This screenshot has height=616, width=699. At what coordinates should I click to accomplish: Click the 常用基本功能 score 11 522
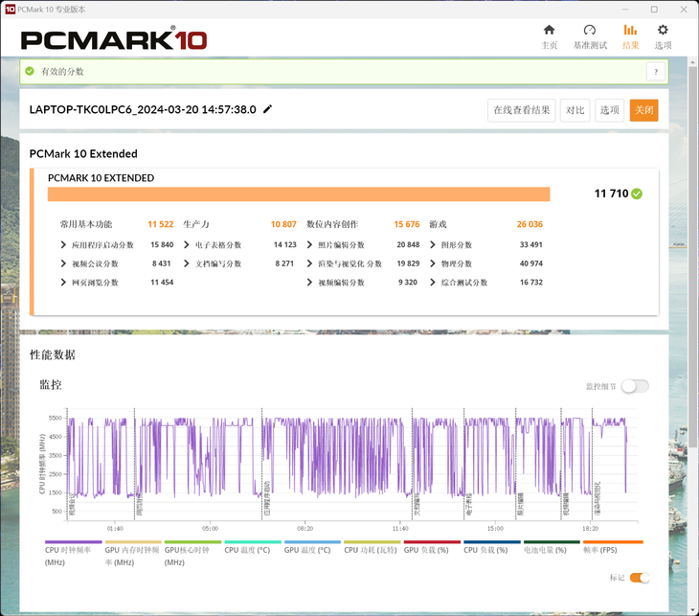[161, 224]
